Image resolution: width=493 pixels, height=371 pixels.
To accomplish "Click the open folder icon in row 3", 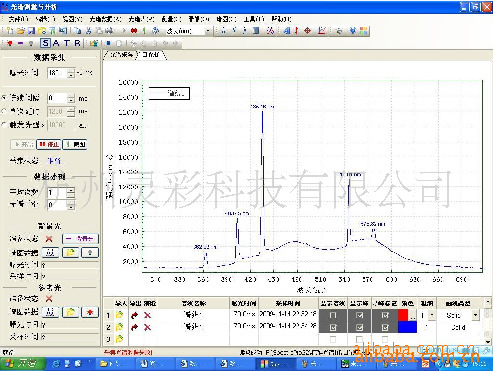I will click(119, 339).
